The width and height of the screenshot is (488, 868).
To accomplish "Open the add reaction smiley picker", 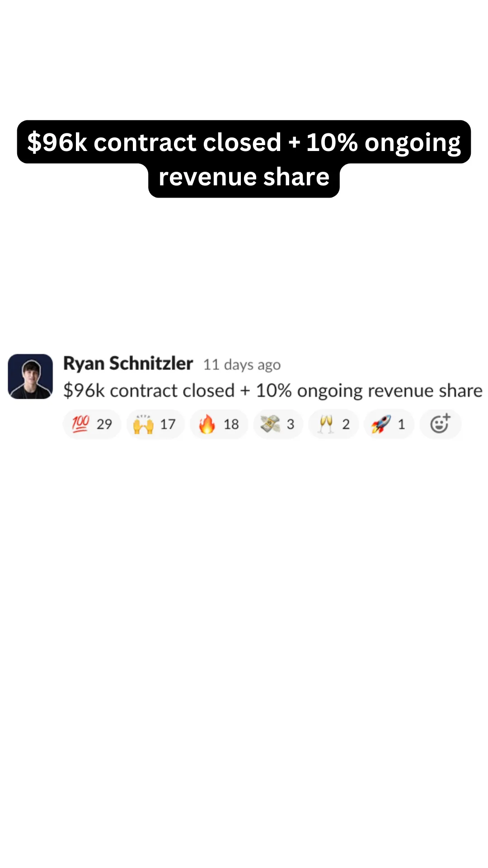I will [441, 424].
